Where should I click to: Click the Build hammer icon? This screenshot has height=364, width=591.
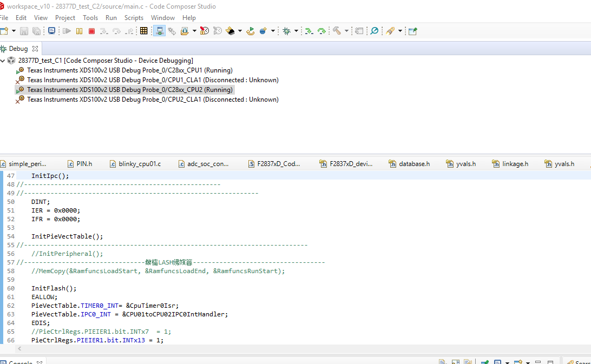pyautogui.click(x=337, y=31)
